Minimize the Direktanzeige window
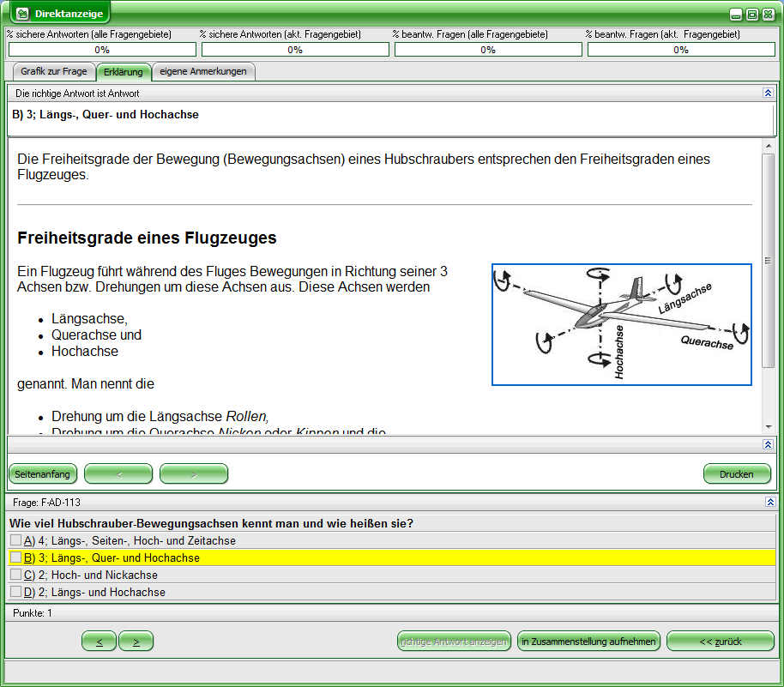 pyautogui.click(x=735, y=15)
